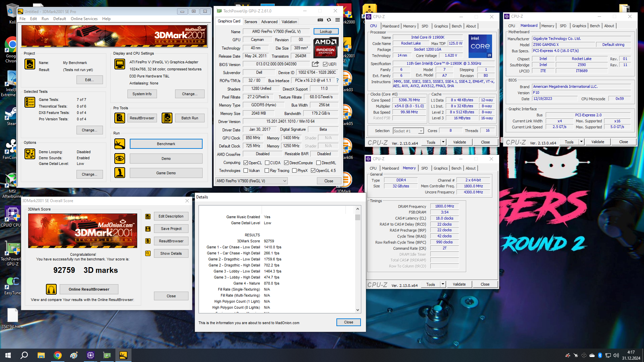644x362 pixels.
Task: Open Windows Start menu
Action: pyautogui.click(x=8, y=355)
